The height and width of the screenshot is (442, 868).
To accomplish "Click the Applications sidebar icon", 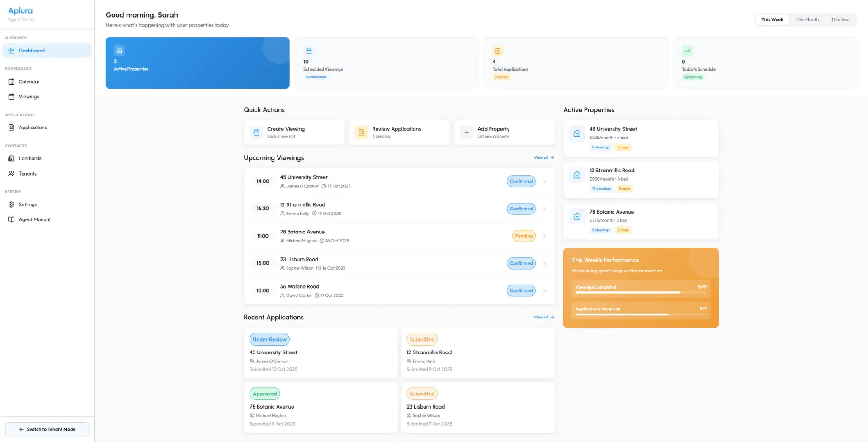I will (11, 127).
